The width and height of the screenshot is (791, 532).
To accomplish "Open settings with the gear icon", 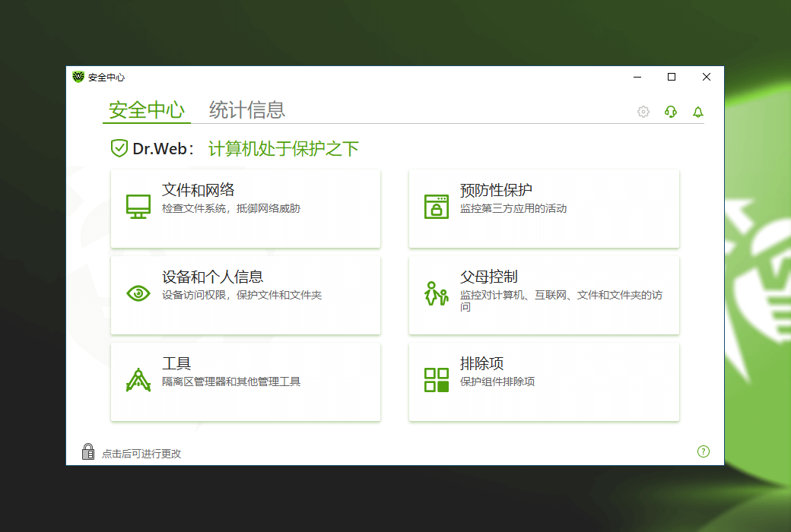I will pyautogui.click(x=643, y=112).
